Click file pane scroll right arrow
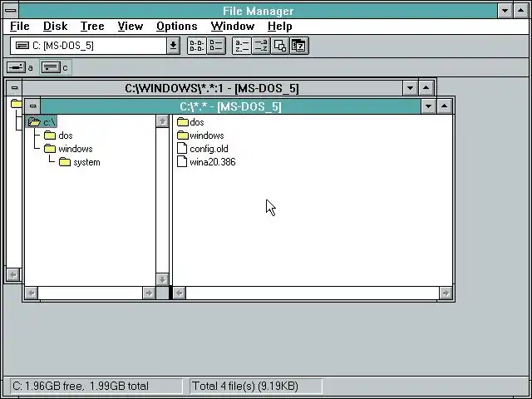Viewport: 532px width, 399px height. pos(446,293)
